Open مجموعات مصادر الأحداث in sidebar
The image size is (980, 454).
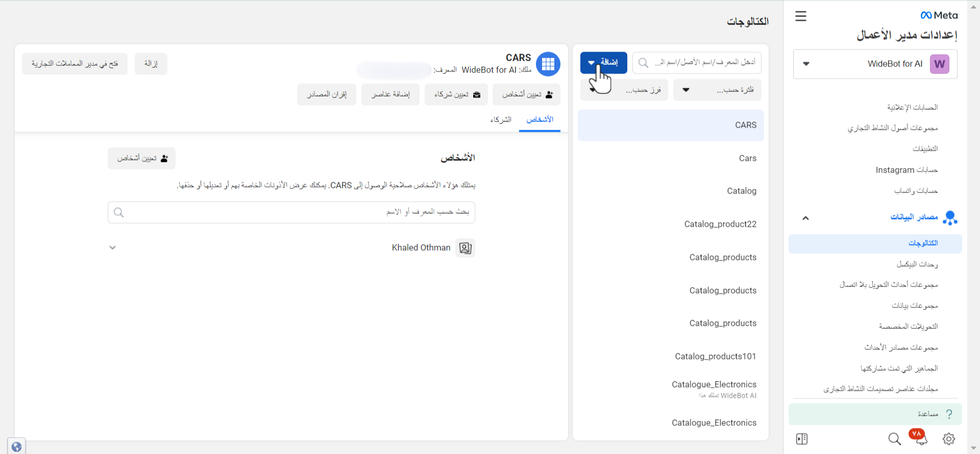(x=901, y=347)
